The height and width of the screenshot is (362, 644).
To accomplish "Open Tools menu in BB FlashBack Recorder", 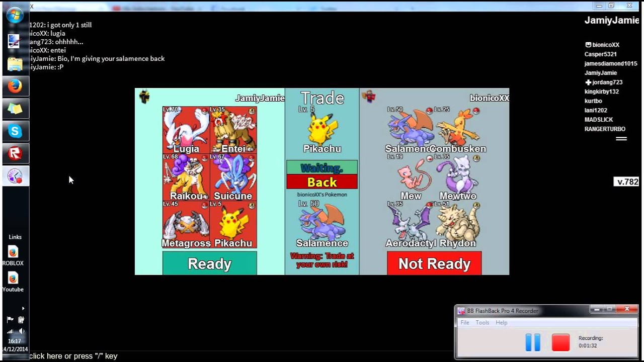I will [x=482, y=323].
